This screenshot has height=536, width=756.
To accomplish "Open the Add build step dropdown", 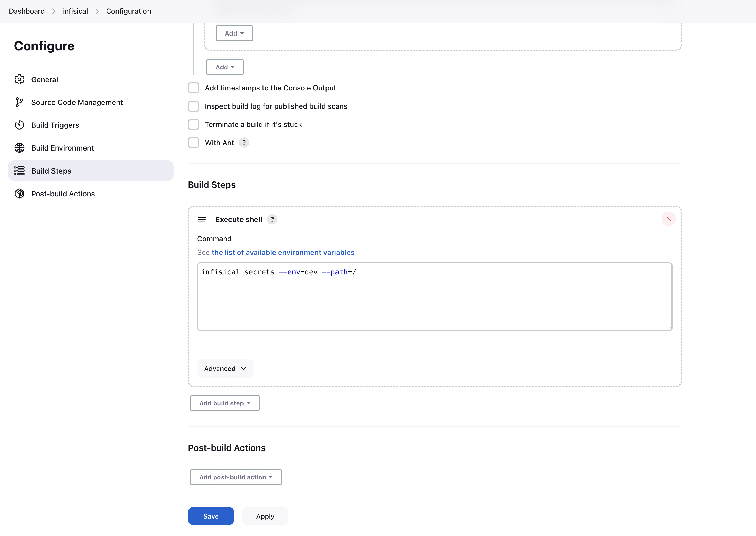I will click(225, 403).
